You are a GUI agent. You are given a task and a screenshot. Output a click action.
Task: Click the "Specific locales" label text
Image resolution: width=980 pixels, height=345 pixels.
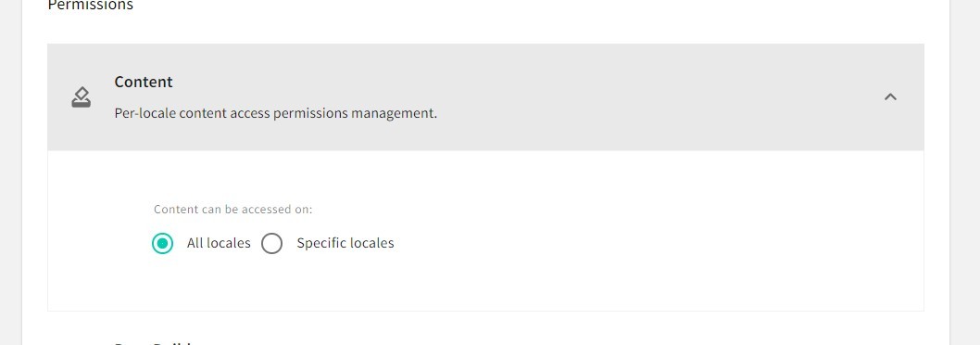pos(345,243)
